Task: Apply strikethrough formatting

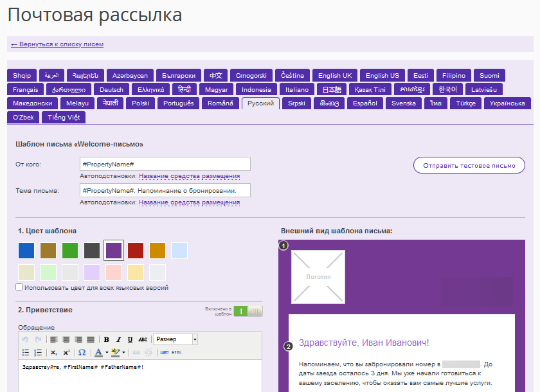Action: tap(143, 340)
